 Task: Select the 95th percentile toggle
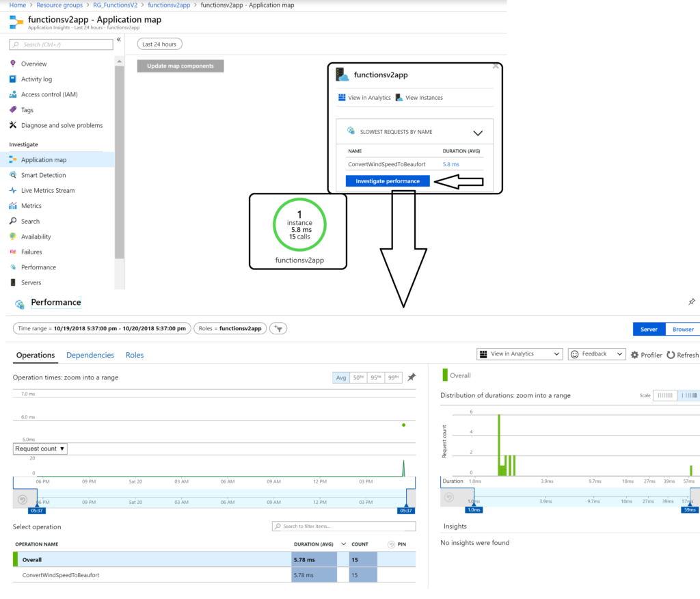pos(375,377)
